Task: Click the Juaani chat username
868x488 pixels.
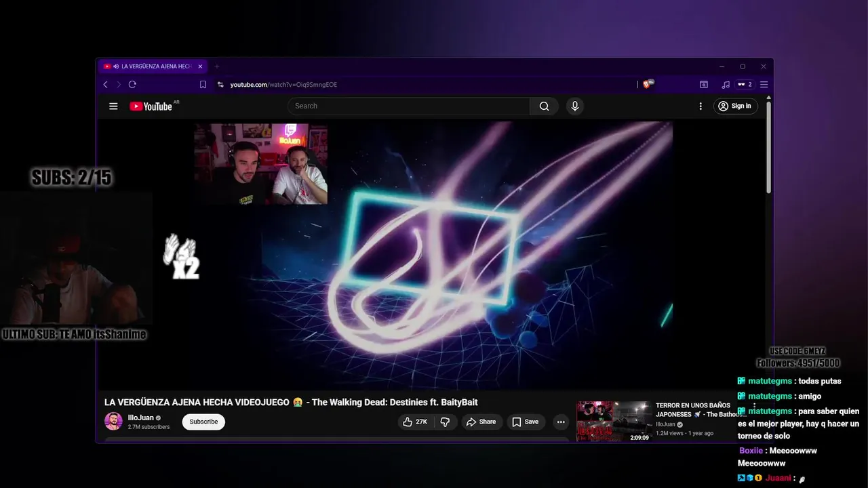Action: coord(778,478)
